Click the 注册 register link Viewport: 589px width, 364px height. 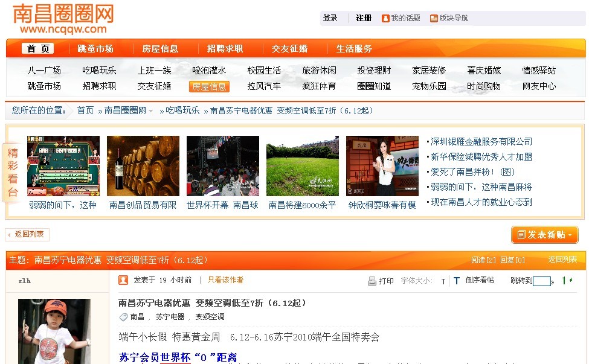point(364,18)
